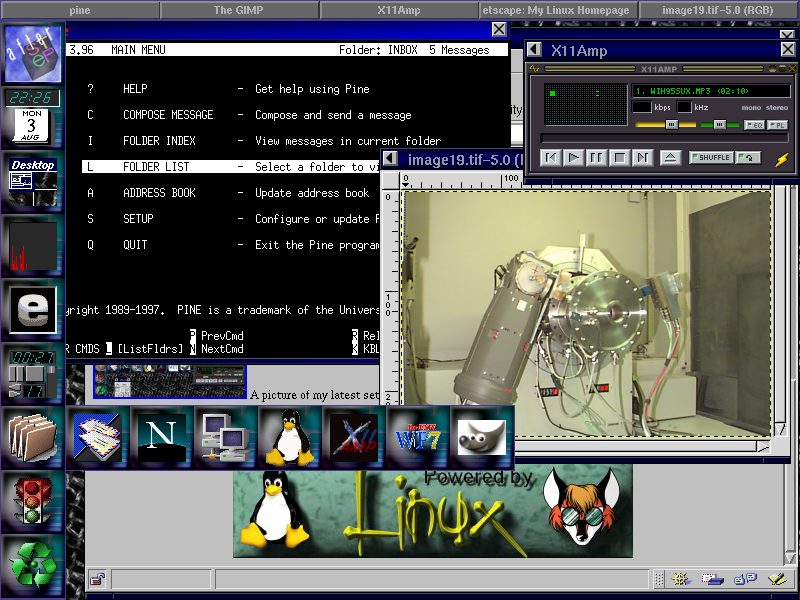This screenshot has width=800, height=600.
Task: Click the CD player applet showing 00:27
Action: tap(33, 374)
